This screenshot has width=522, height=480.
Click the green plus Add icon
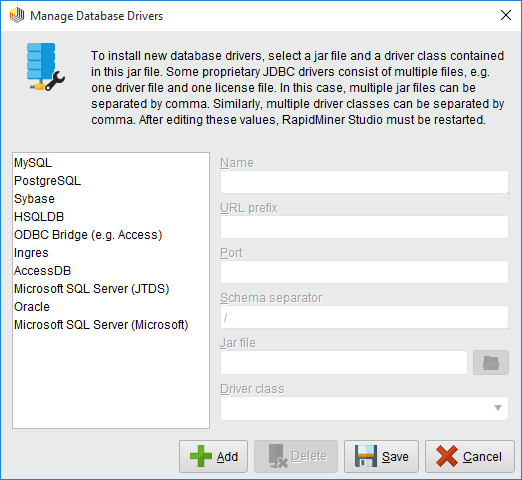point(201,456)
